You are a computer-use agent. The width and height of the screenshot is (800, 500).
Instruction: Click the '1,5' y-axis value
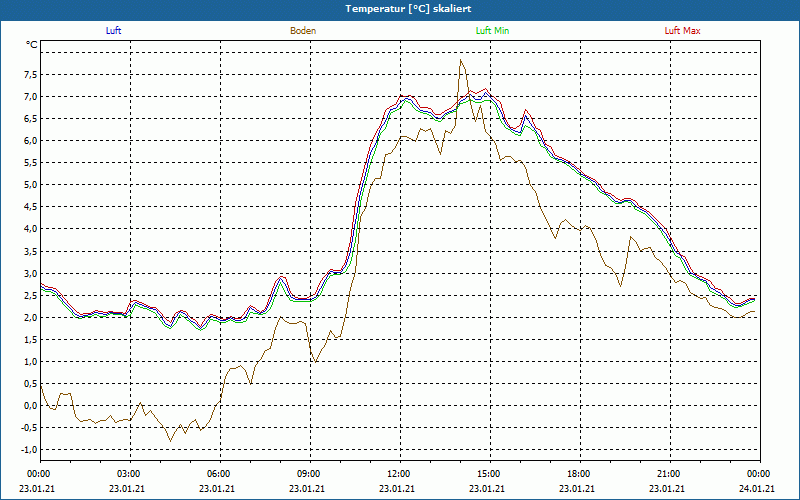coord(30,340)
